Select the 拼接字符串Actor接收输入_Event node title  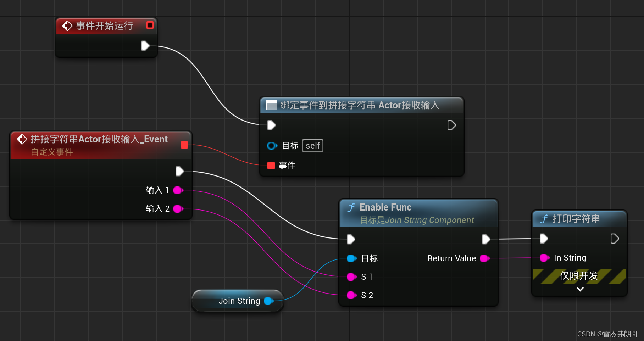click(99, 139)
